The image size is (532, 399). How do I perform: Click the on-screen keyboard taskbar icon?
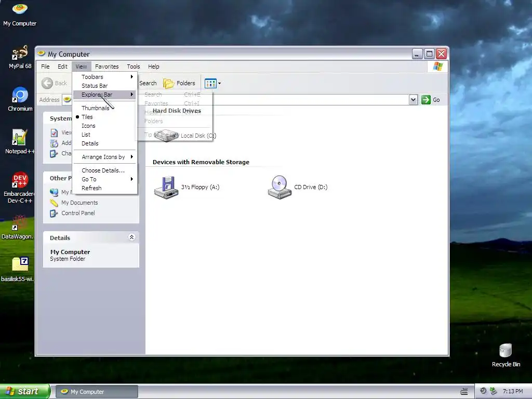pos(464,391)
